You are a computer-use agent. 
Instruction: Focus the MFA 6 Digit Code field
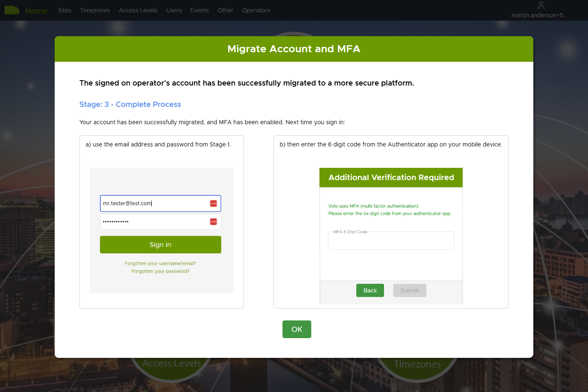pyautogui.click(x=391, y=241)
